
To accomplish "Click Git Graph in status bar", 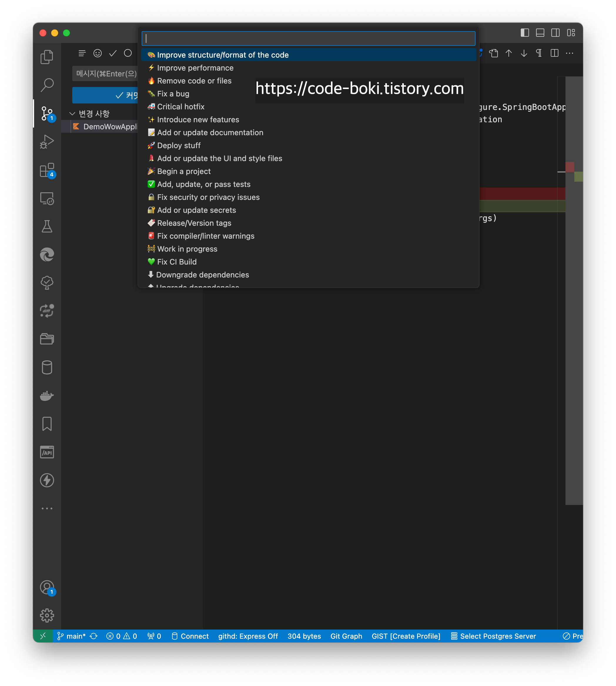I will [x=346, y=636].
